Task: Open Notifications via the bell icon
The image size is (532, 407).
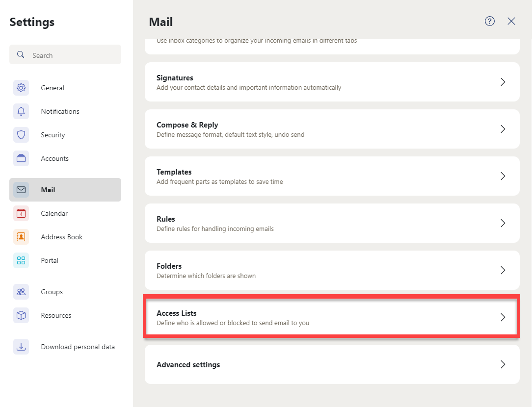Action: (21, 111)
